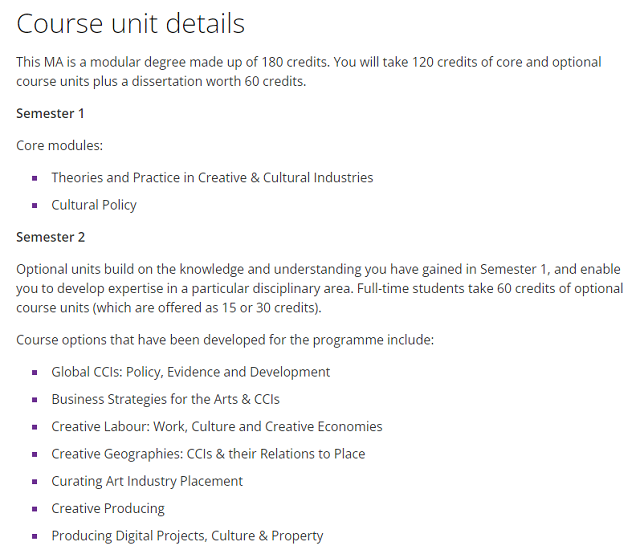Click Creative Labour: Work, Culture and Creative Economies
The height and width of the screenshot is (554, 640).
[217, 427]
